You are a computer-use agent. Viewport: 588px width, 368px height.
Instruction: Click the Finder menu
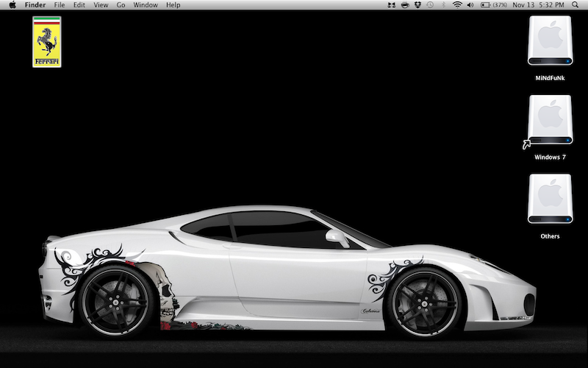tap(35, 5)
